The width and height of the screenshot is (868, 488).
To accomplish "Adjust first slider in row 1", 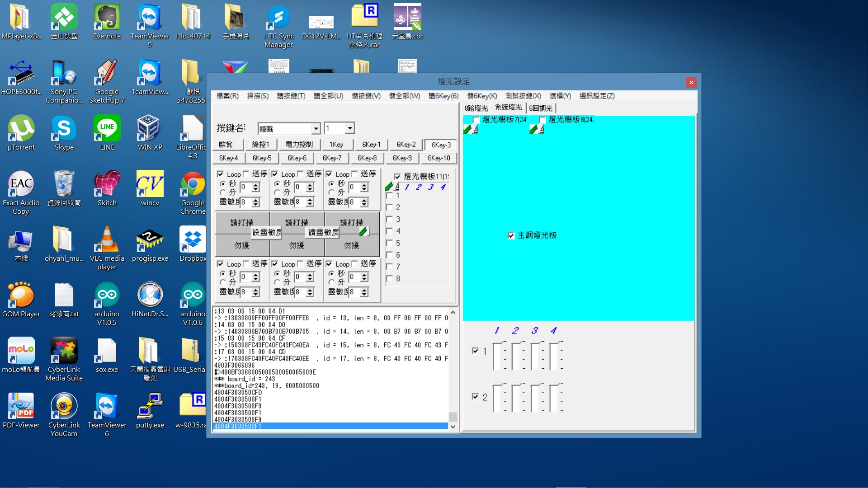I will (x=498, y=356).
